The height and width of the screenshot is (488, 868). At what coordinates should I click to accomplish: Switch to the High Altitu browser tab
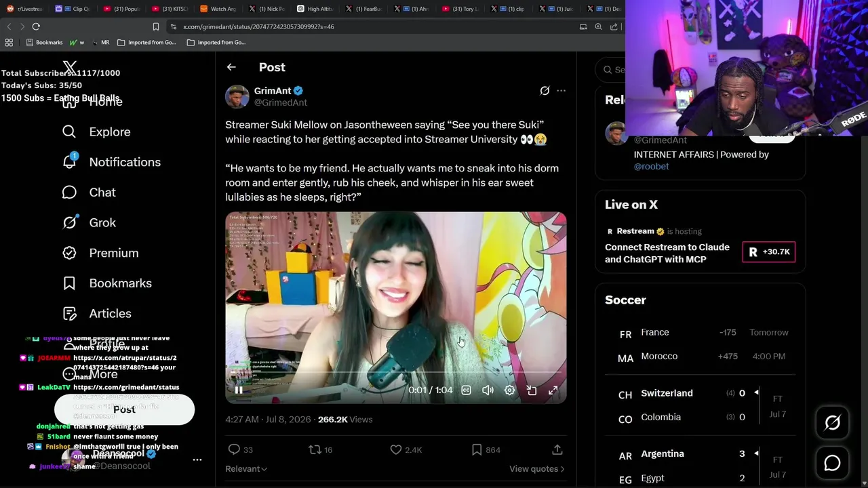point(317,9)
